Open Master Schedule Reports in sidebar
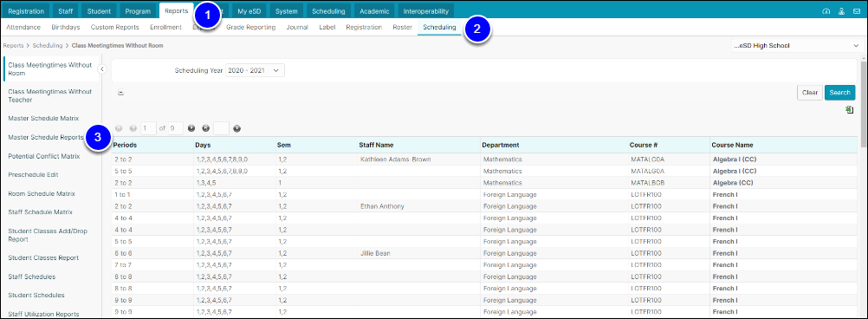This screenshot has width=868, height=319. 46,137
